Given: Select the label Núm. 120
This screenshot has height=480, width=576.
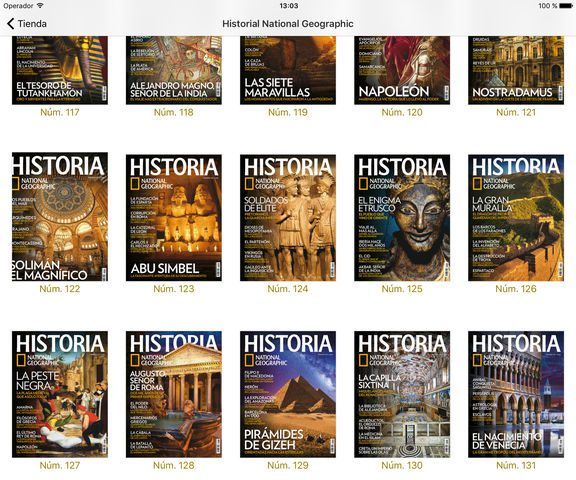Looking at the screenshot, I should pyautogui.click(x=402, y=112).
